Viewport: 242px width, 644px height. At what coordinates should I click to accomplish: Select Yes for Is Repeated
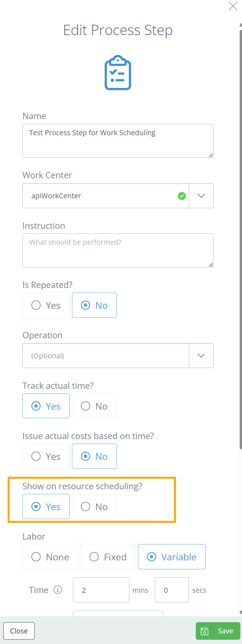point(46,305)
